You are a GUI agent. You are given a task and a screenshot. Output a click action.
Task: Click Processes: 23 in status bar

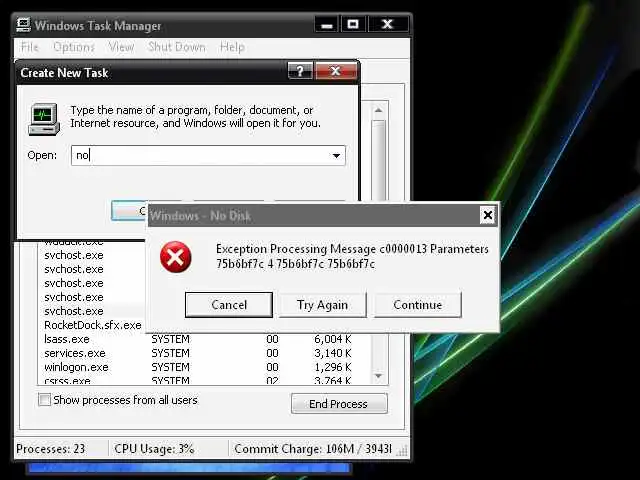click(51, 449)
